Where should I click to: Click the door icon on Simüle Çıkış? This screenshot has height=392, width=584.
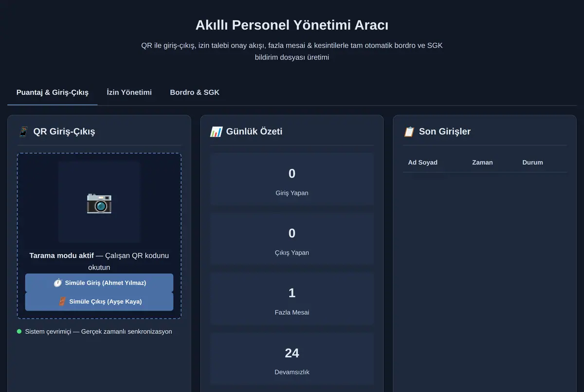point(62,302)
